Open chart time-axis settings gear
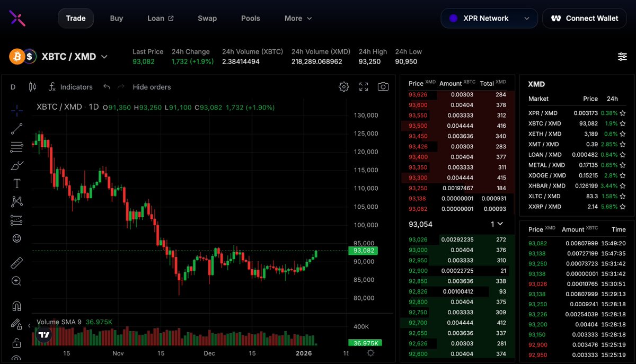The width and height of the screenshot is (636, 364). point(370,353)
